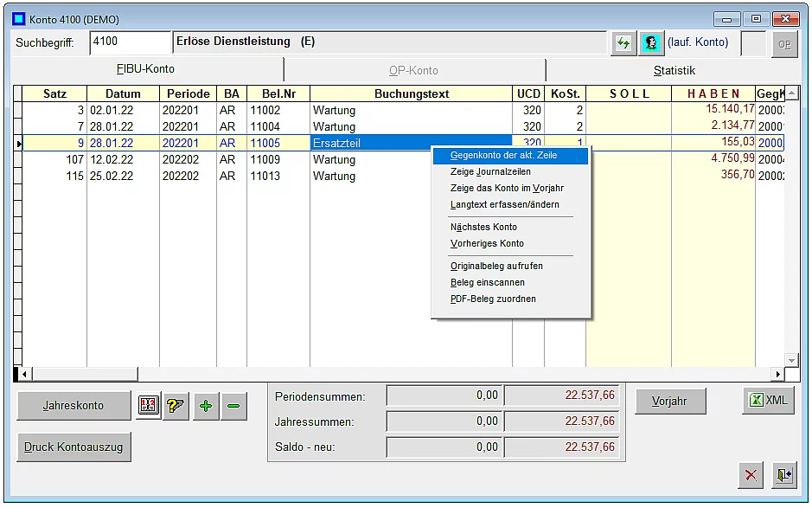The image size is (812, 508).
Task: Show the Vorjahr data
Action: (x=670, y=402)
